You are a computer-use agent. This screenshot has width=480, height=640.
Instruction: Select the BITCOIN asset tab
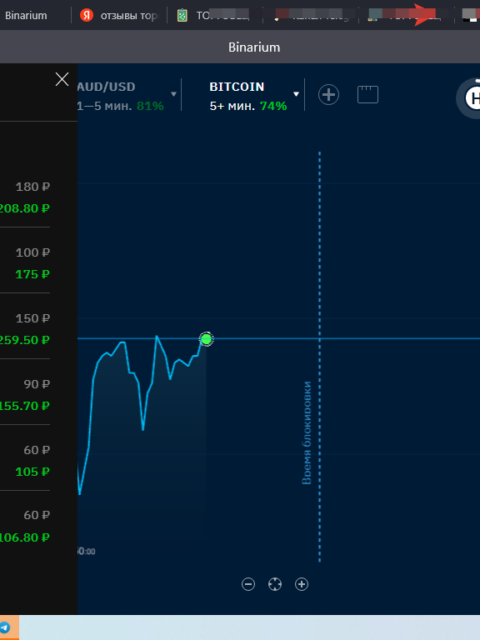248,96
